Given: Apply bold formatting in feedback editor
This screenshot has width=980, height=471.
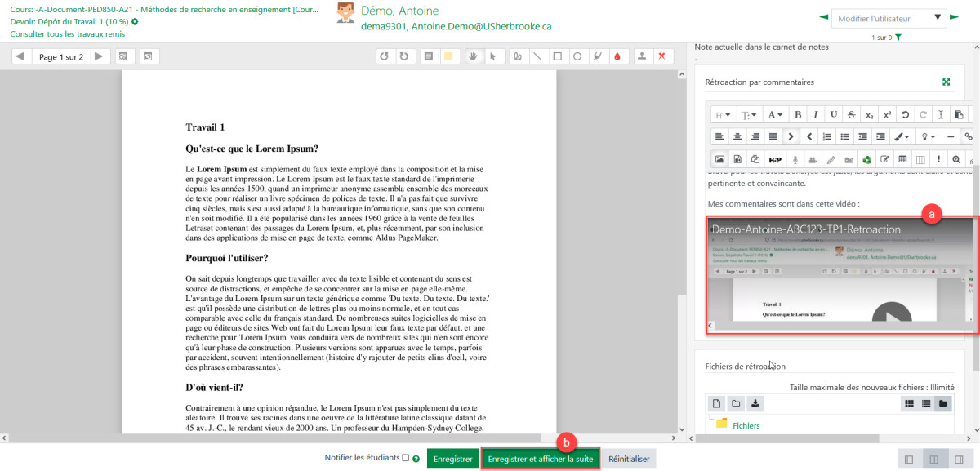Looking at the screenshot, I should point(798,115).
